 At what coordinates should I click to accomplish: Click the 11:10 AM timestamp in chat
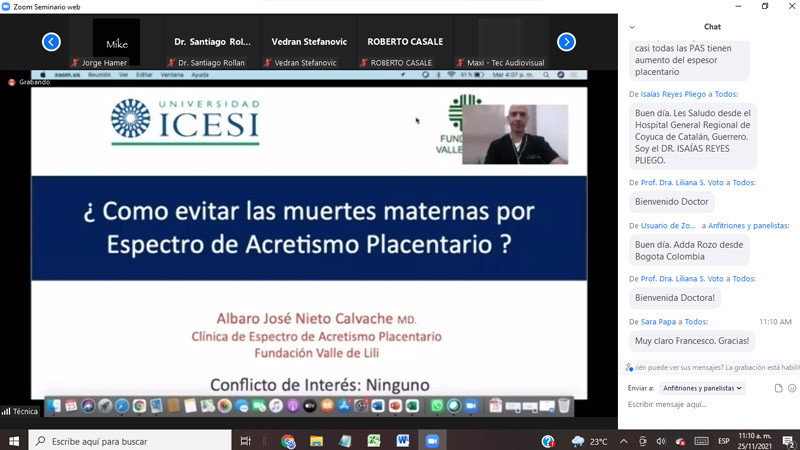click(775, 322)
